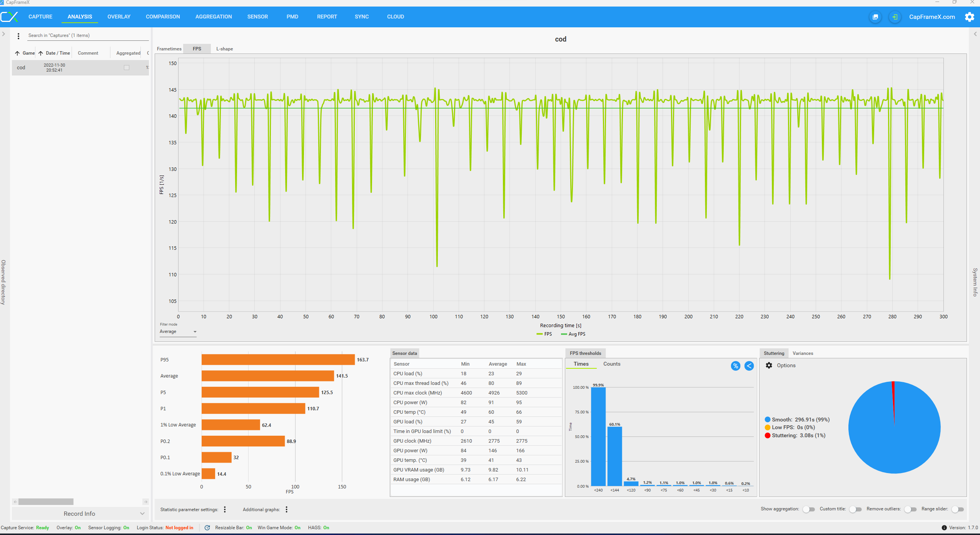Screen dimensions: 980x535
Task: Click blue less-than toggle icon
Action: click(x=749, y=366)
